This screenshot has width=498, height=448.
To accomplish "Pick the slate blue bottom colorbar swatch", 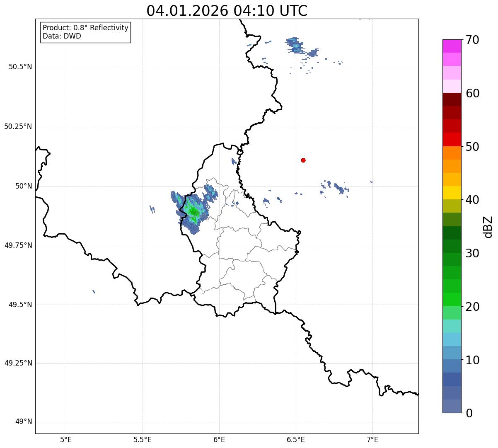I will coord(452,406).
